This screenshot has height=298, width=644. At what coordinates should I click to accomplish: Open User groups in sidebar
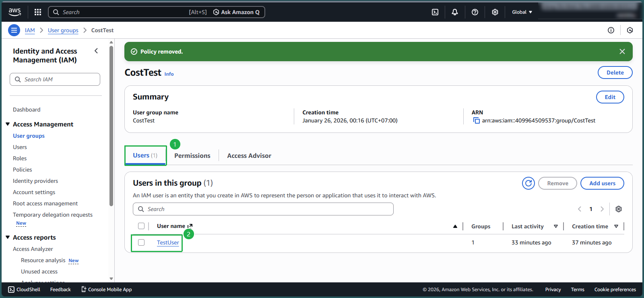[29, 136]
